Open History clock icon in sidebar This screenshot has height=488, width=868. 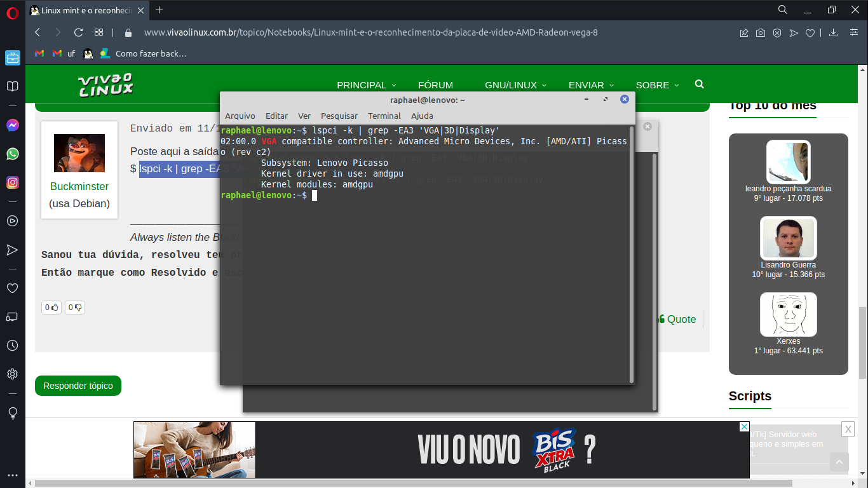12,346
